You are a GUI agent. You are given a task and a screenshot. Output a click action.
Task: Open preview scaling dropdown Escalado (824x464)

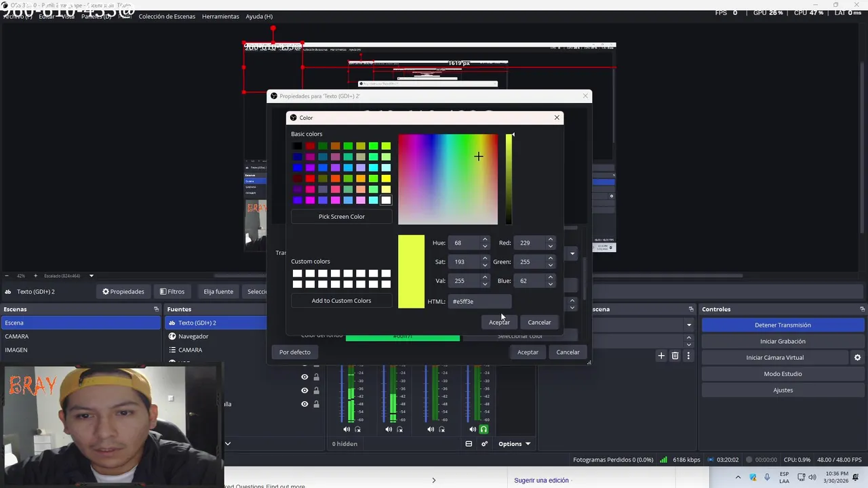click(x=69, y=276)
